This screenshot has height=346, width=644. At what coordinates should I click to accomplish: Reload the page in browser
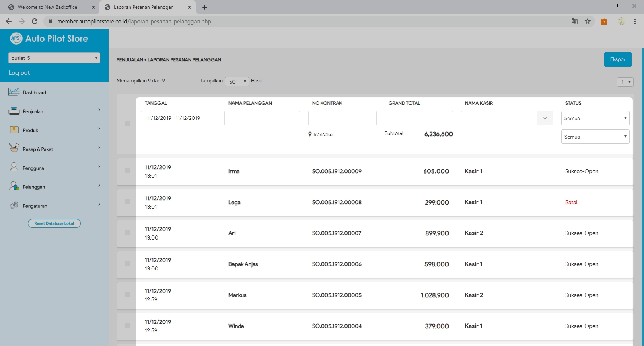point(35,21)
